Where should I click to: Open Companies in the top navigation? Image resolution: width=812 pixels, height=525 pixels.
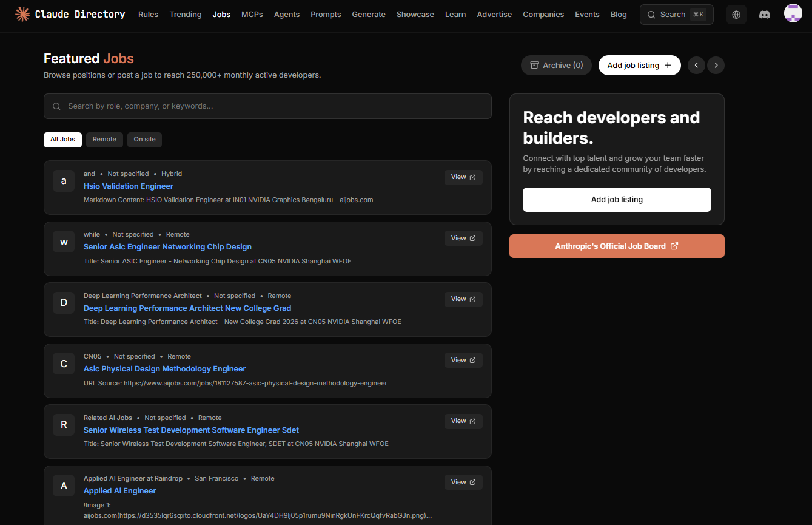pyautogui.click(x=543, y=14)
